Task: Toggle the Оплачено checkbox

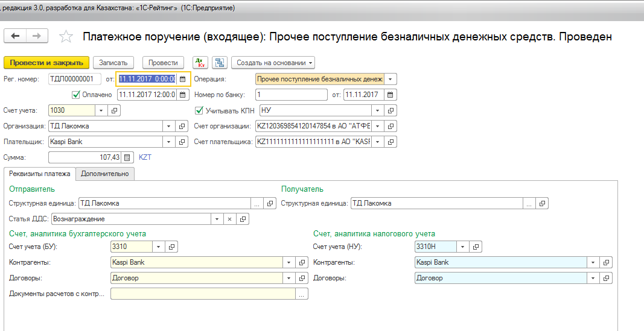Action: tap(75, 95)
